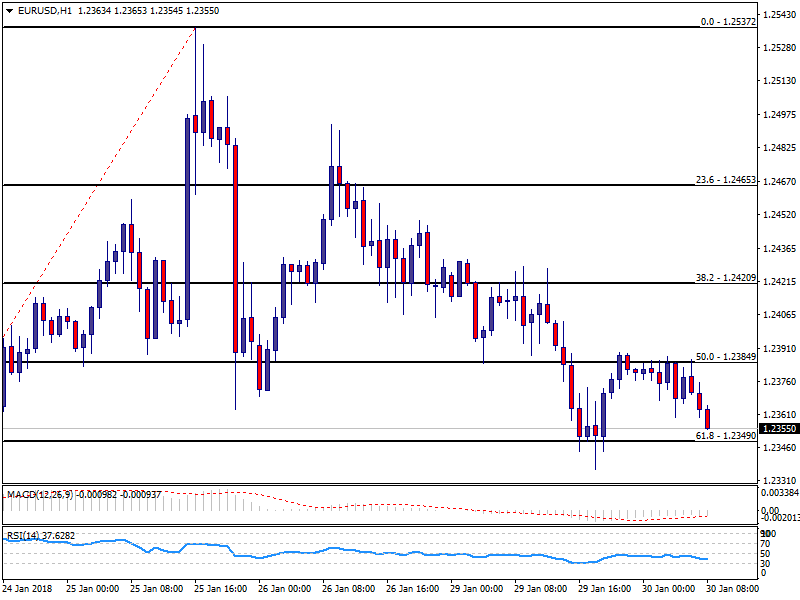The width and height of the screenshot is (800, 600).
Task: Click the RSI(14) indicator label
Action: (x=25, y=535)
